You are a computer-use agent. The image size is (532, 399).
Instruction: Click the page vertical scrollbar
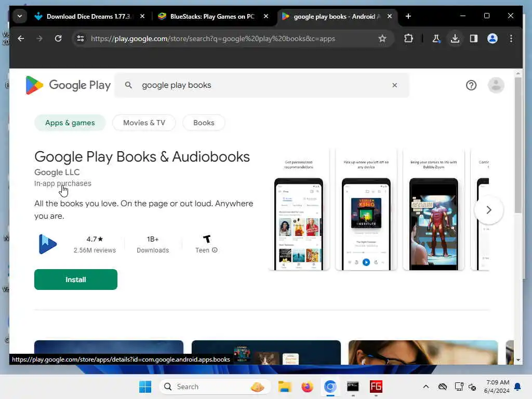[518, 145]
